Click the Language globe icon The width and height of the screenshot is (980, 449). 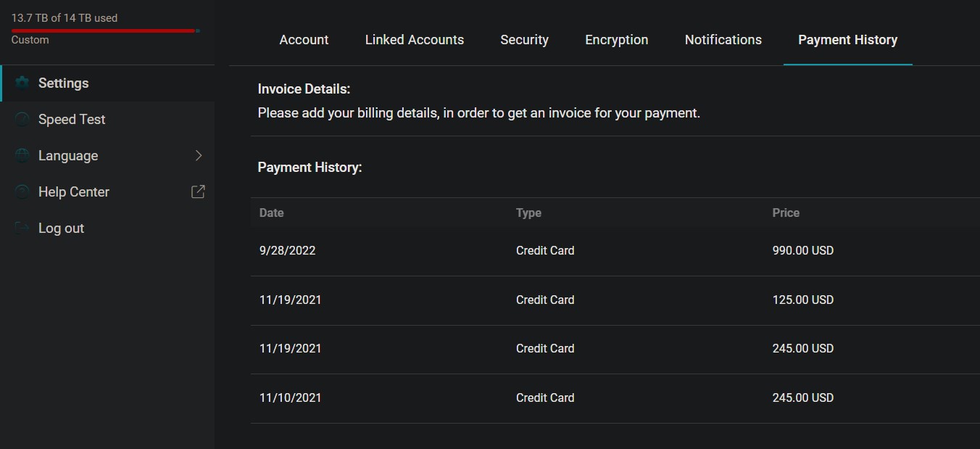point(22,155)
